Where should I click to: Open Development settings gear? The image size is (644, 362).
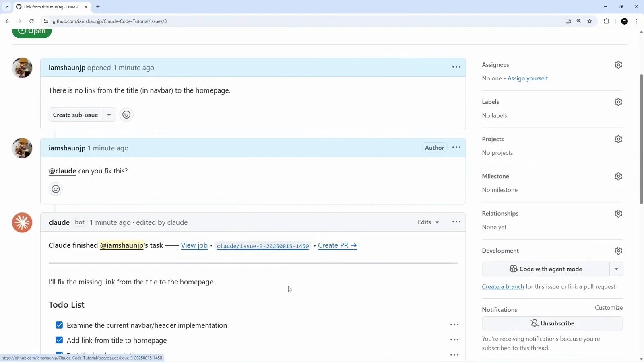[618, 251]
